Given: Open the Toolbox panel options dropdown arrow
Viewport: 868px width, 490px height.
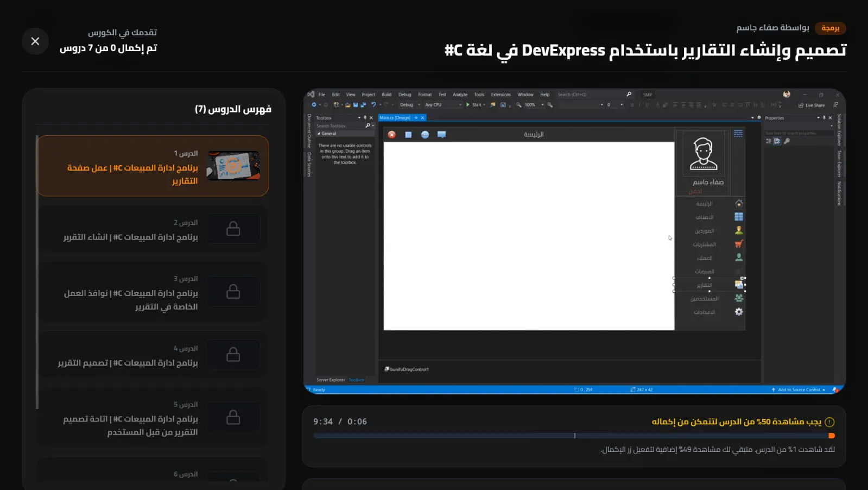Looking at the screenshot, I should click(359, 118).
